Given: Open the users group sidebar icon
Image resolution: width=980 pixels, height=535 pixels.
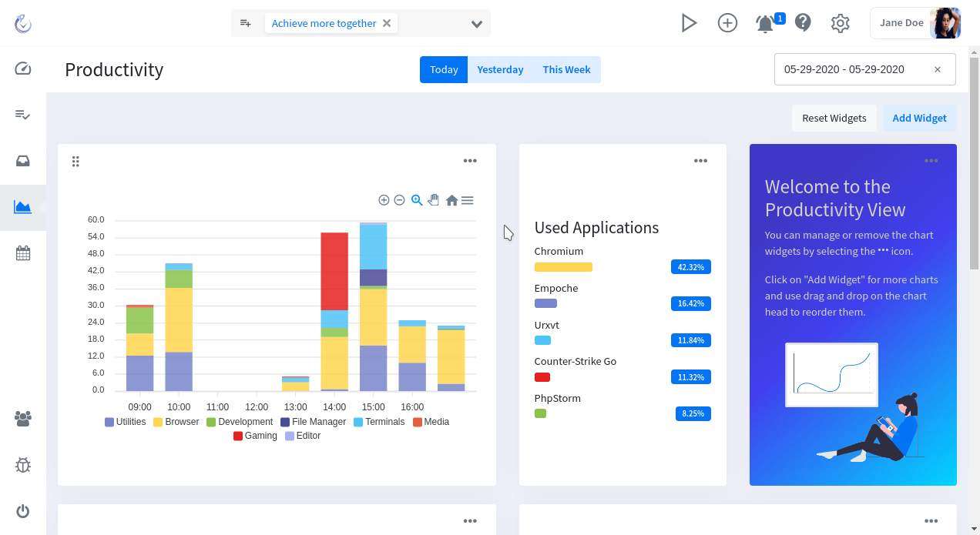Looking at the screenshot, I should [x=23, y=419].
